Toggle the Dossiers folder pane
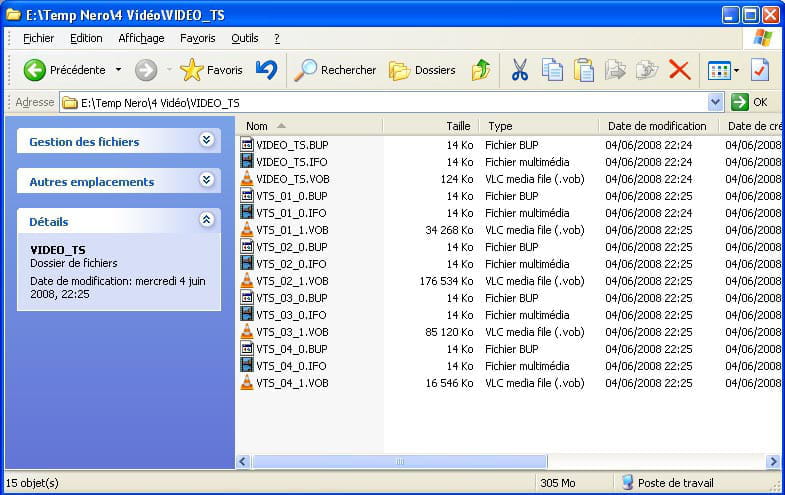 [422, 71]
